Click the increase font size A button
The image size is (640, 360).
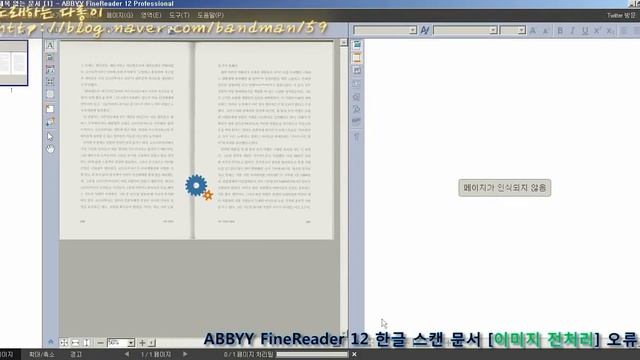click(x=533, y=31)
